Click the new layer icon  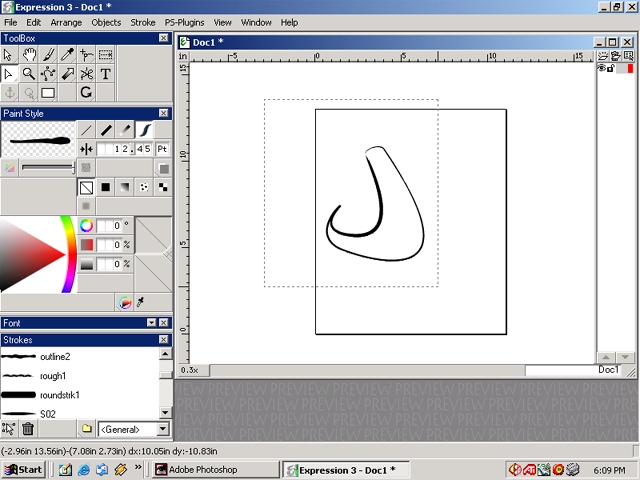[603, 56]
